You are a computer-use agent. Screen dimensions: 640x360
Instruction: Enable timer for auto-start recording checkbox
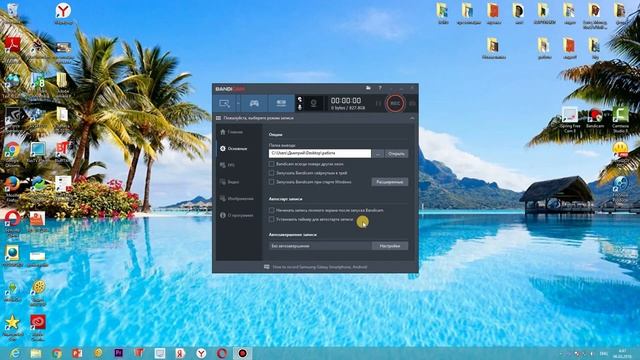(271, 219)
